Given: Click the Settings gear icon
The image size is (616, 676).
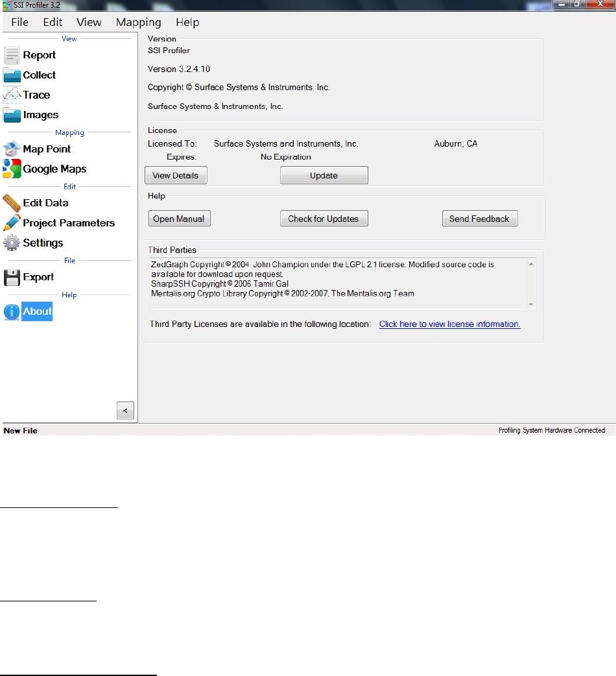Looking at the screenshot, I should 12,243.
